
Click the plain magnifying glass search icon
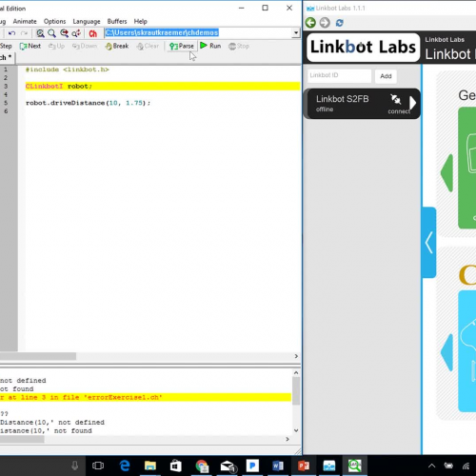tap(51, 33)
